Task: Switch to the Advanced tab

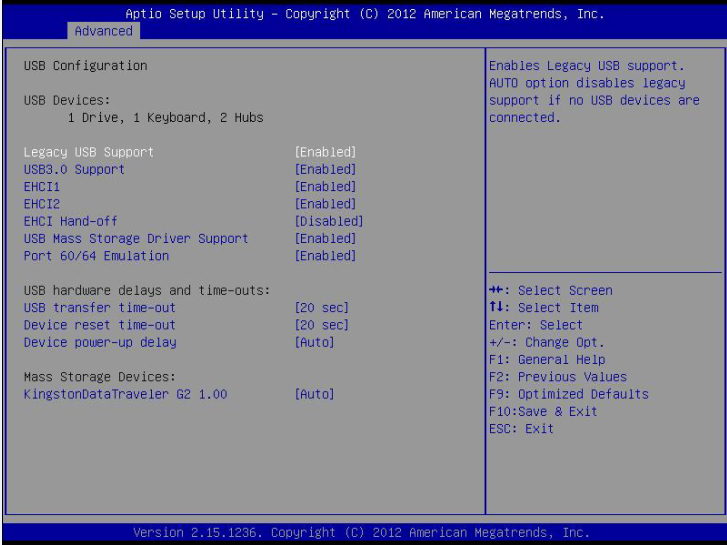Action: pos(104,31)
